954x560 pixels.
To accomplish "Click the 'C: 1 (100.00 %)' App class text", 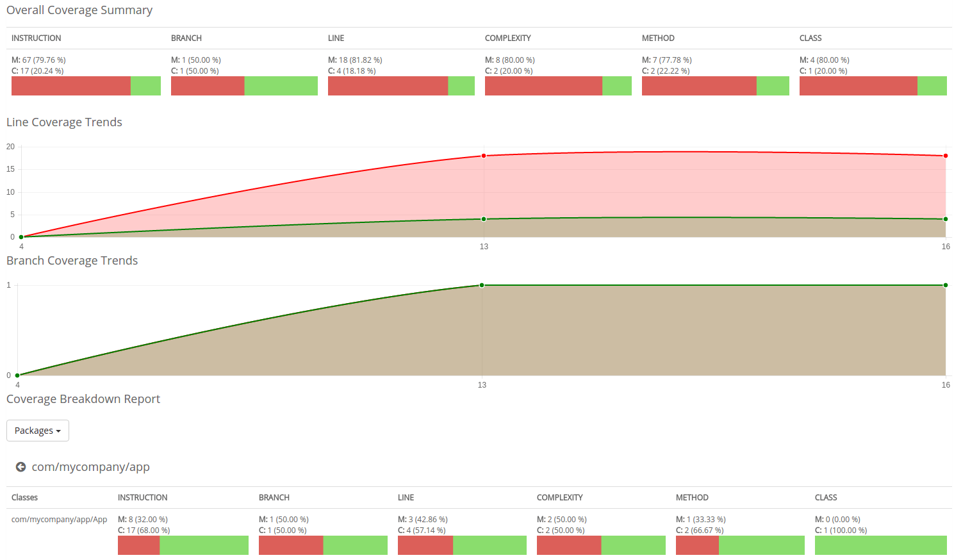I will [841, 531].
